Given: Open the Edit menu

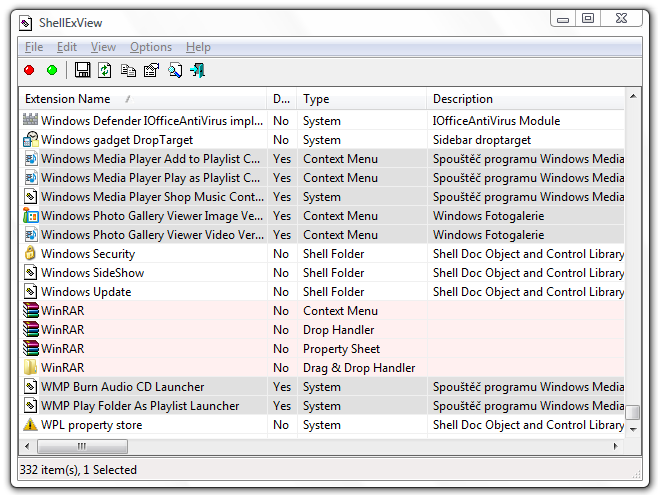Looking at the screenshot, I should click(67, 47).
